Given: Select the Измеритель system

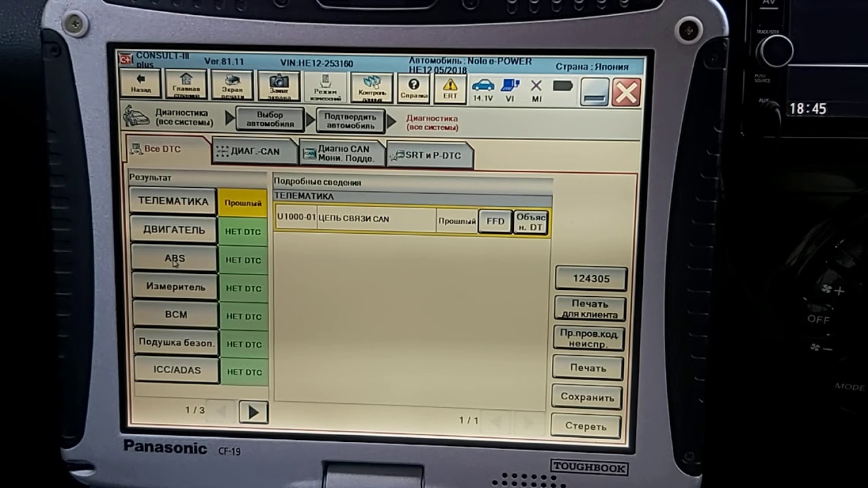Looking at the screenshot, I should [x=176, y=287].
